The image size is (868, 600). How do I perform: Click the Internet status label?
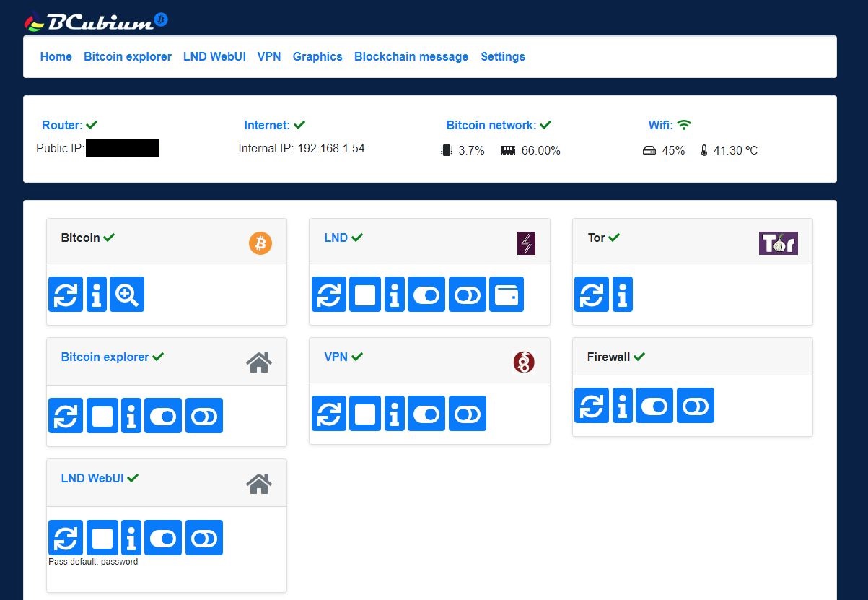point(267,125)
